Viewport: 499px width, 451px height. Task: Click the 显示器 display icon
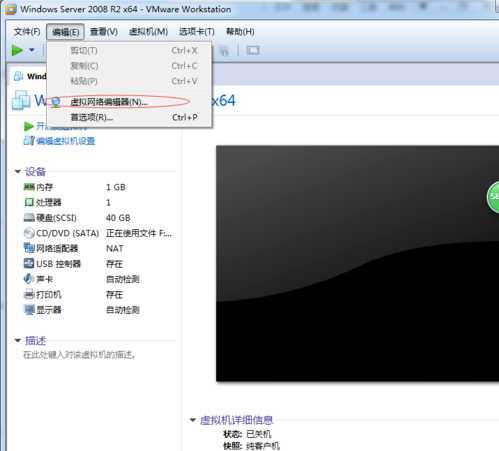coord(29,310)
